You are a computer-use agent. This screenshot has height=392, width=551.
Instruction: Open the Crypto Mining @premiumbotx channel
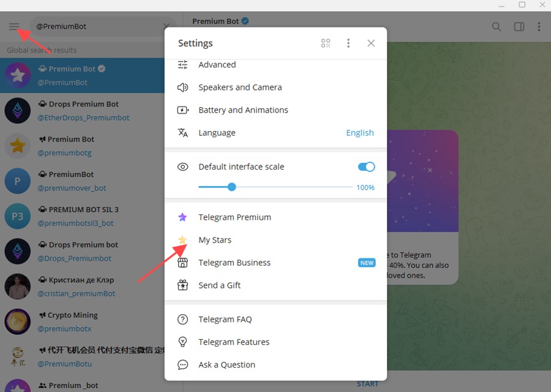point(82,322)
